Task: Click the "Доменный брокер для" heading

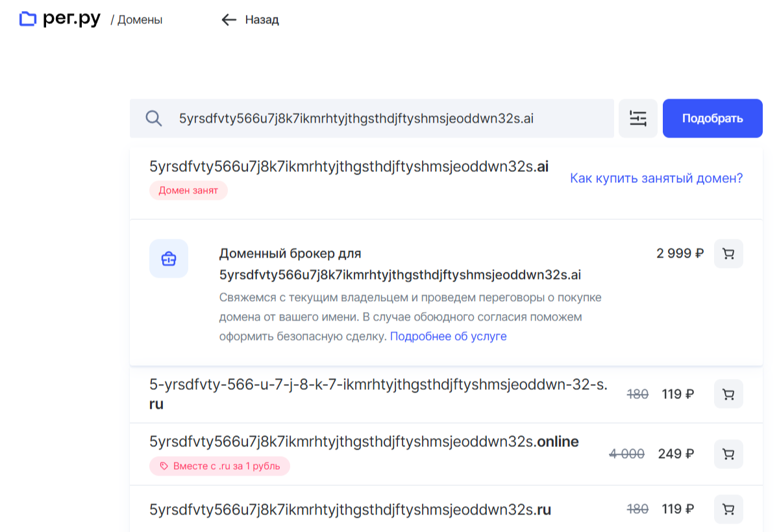Action: click(x=290, y=253)
